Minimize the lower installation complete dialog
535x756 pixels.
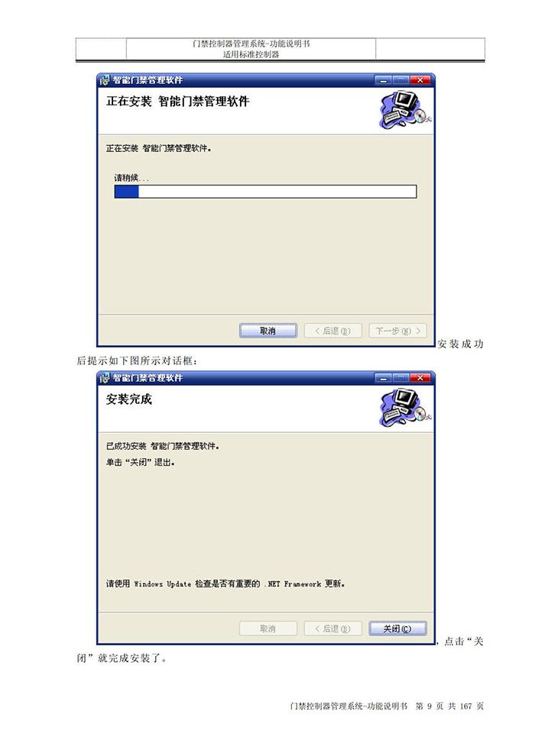tap(384, 378)
